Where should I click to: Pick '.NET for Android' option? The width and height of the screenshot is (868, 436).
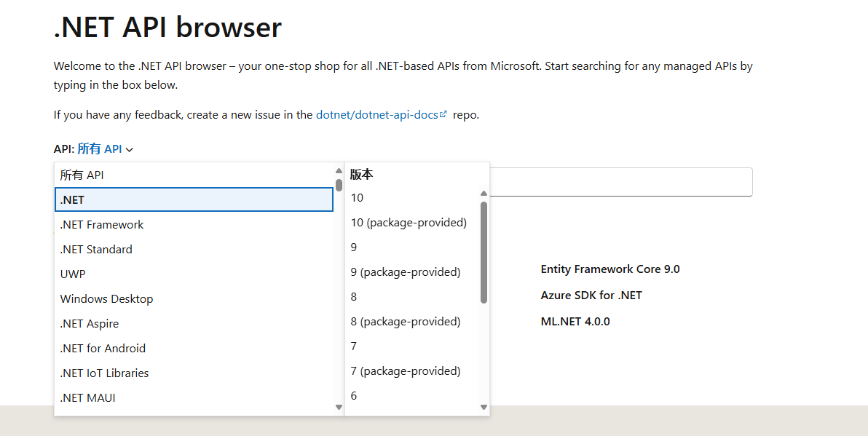[x=194, y=348]
